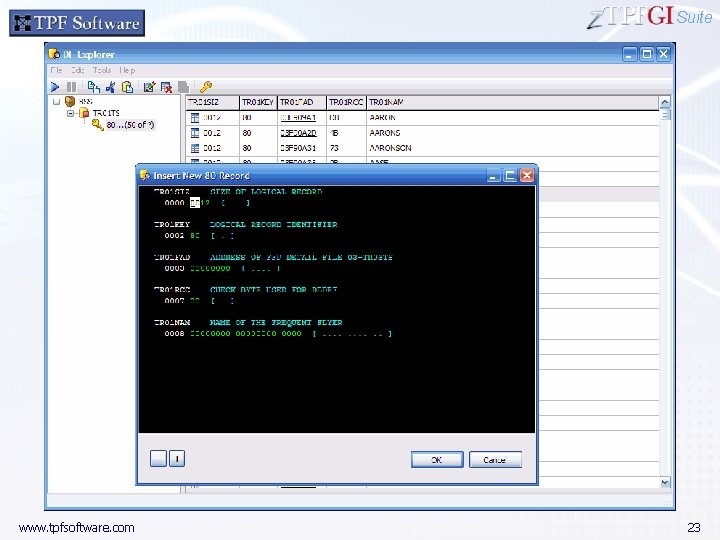Click the TR01SIZ column header
720x540 pixels.
coord(213,102)
